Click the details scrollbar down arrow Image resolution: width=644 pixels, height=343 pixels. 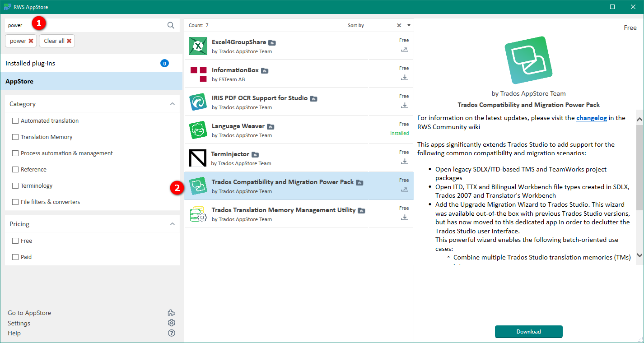[639, 255]
